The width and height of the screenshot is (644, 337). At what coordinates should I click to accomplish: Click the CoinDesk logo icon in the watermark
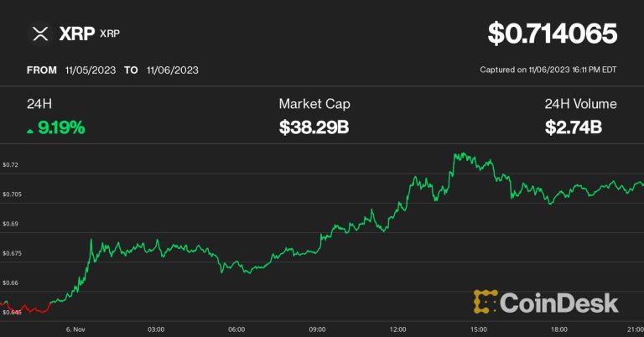pos(486,303)
